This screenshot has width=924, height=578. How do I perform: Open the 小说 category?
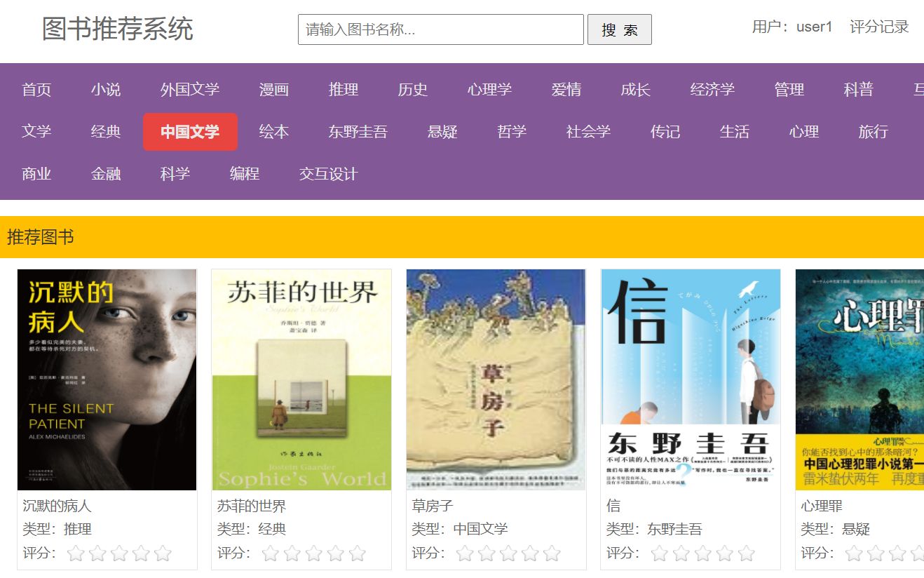coord(106,90)
